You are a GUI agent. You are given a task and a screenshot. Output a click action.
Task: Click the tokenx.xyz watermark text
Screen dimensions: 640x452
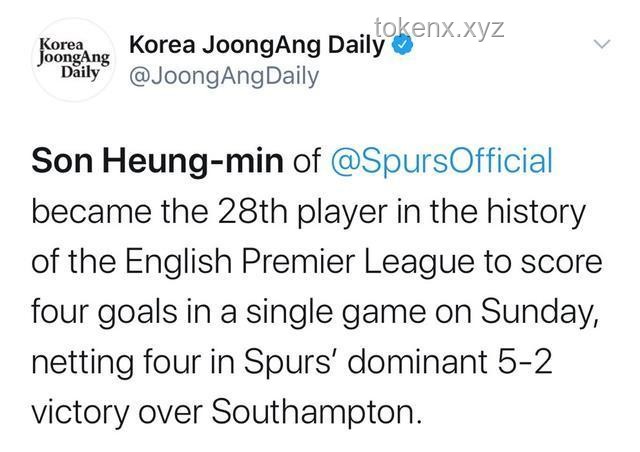(x=439, y=29)
